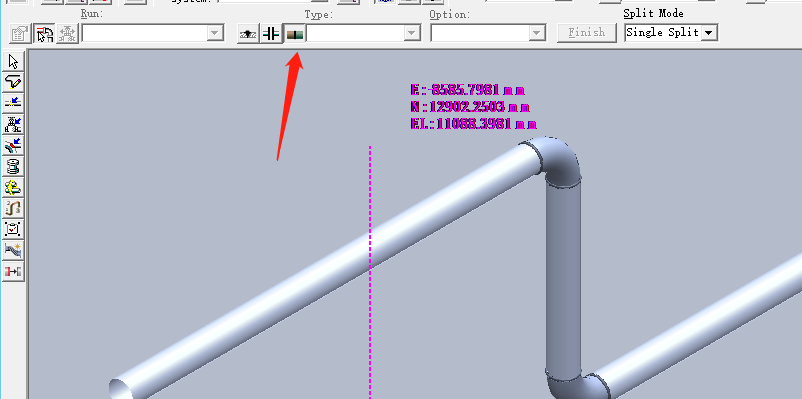The image size is (802, 399).
Task: Open the Split Mode Single Split dropdown
Action: 671,33
